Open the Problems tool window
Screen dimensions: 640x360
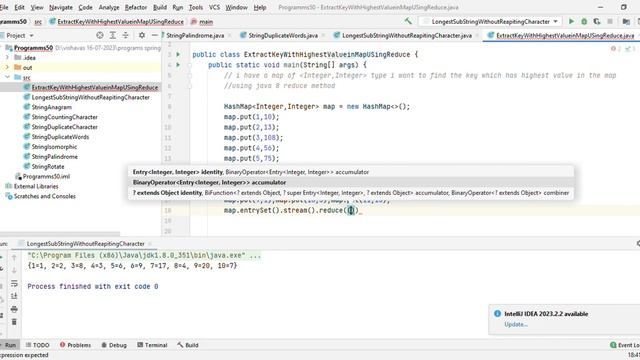(76, 345)
